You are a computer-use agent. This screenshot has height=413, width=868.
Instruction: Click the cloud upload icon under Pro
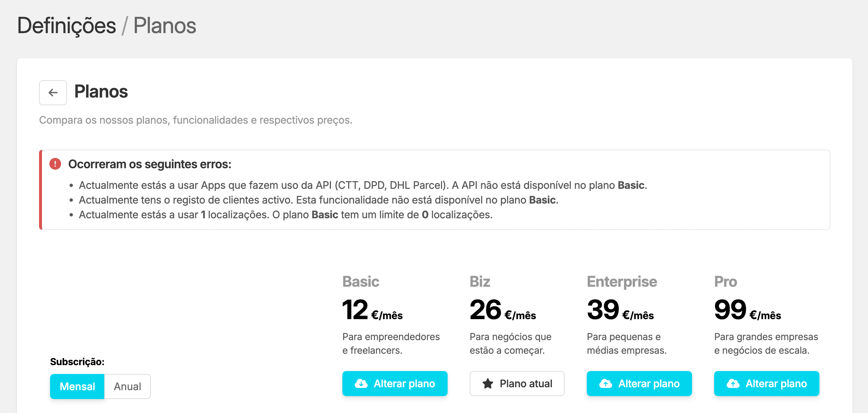(733, 384)
